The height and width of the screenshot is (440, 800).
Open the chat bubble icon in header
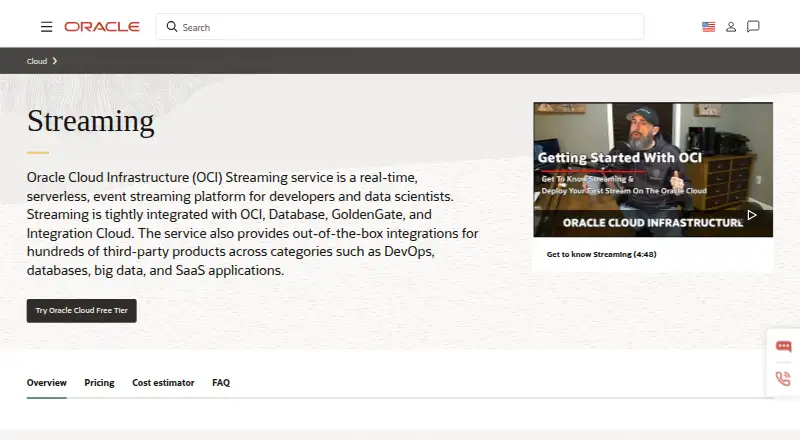click(x=753, y=27)
